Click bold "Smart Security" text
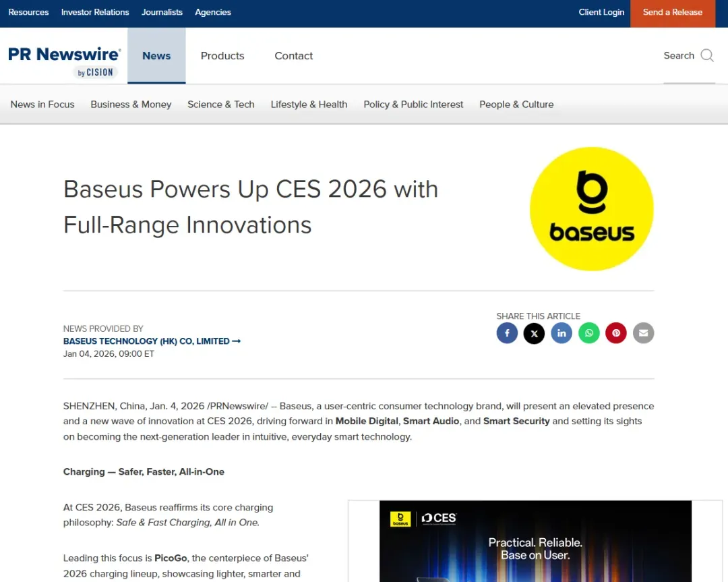Screen dimensions: 728x582 click(x=516, y=421)
